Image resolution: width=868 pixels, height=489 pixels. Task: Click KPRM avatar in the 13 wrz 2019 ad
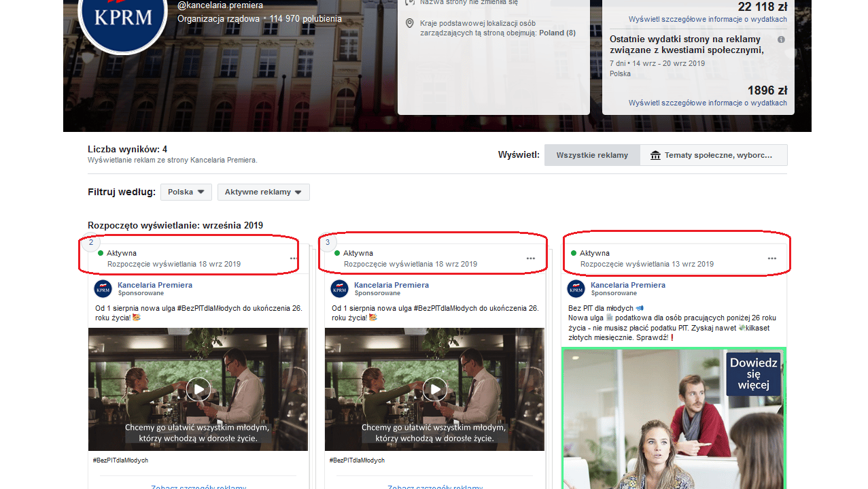(576, 288)
